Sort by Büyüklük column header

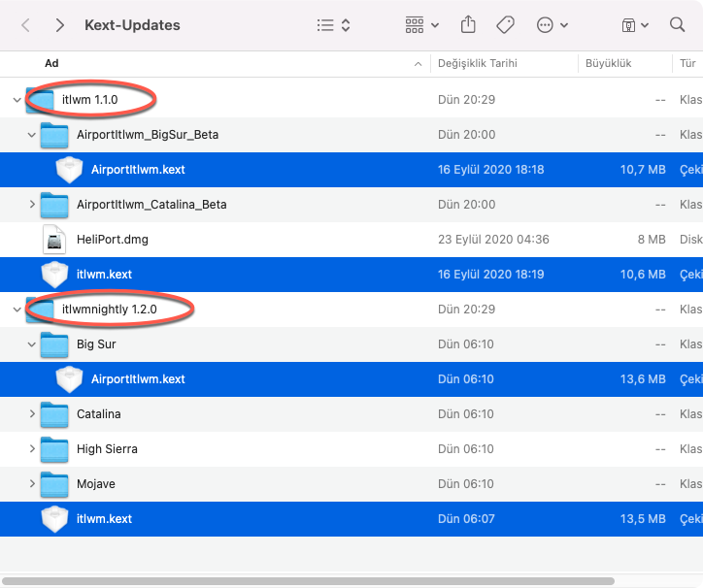click(x=608, y=63)
